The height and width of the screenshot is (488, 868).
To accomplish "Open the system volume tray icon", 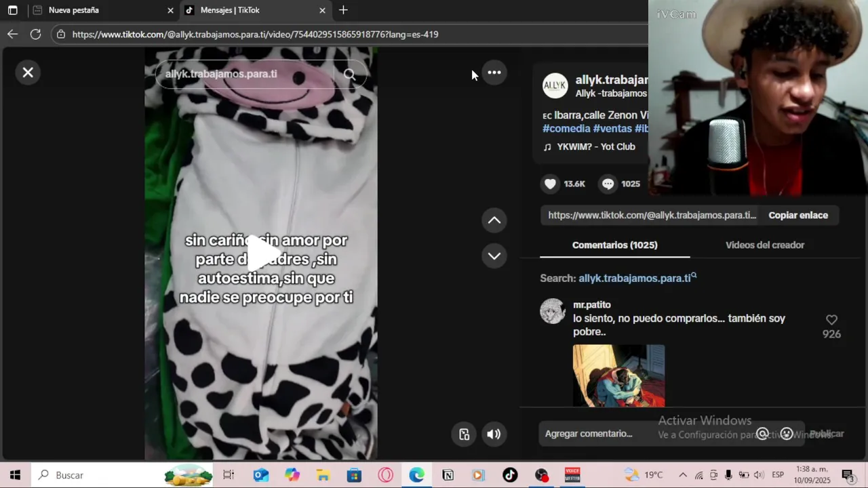I will point(758,475).
